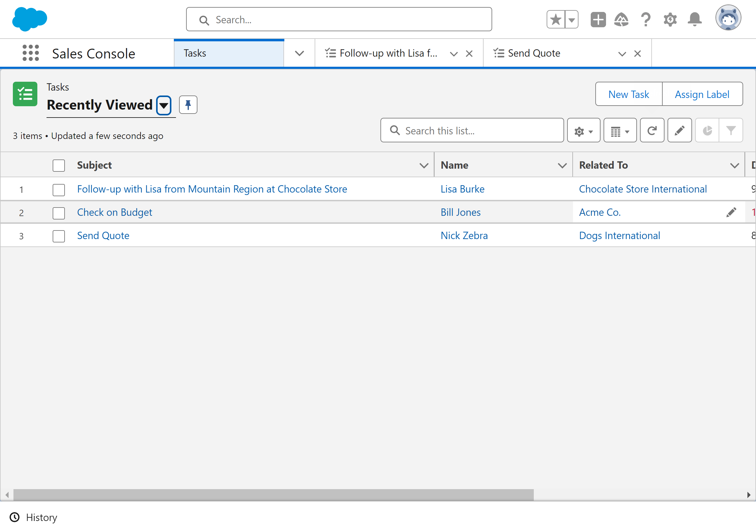
Task: Open the Notifications bell
Action: (x=694, y=19)
